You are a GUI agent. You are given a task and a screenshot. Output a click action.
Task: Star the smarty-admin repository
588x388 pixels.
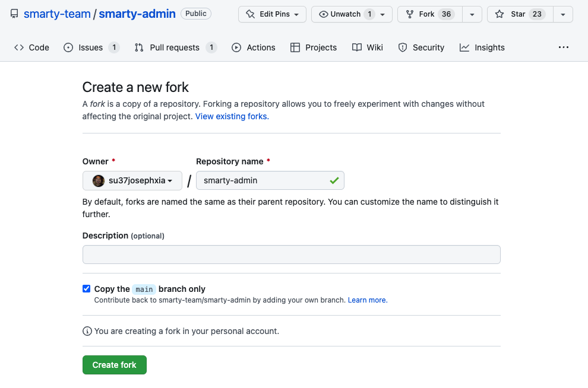pyautogui.click(x=519, y=14)
